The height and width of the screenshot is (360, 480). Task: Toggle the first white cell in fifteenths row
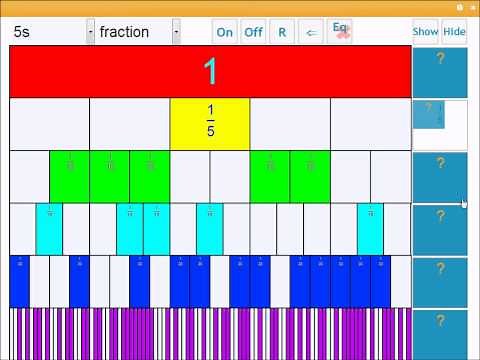pos(23,229)
